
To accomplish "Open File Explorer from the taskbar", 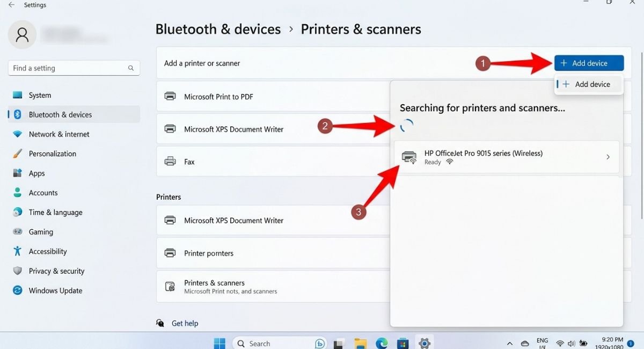I will pyautogui.click(x=360, y=344).
